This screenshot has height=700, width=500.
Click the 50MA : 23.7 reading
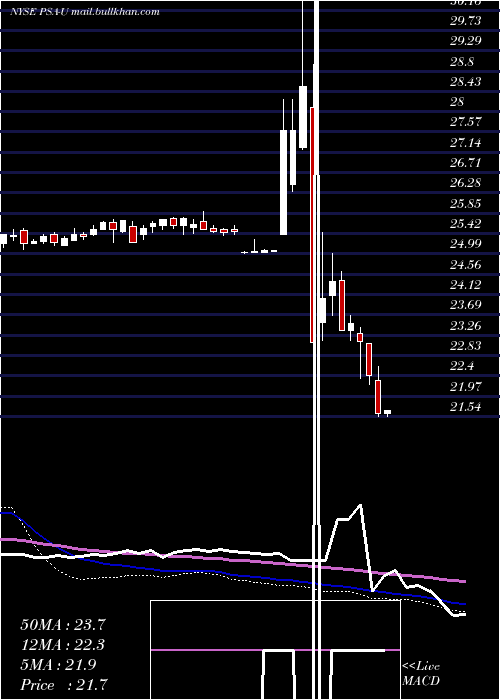63,625
